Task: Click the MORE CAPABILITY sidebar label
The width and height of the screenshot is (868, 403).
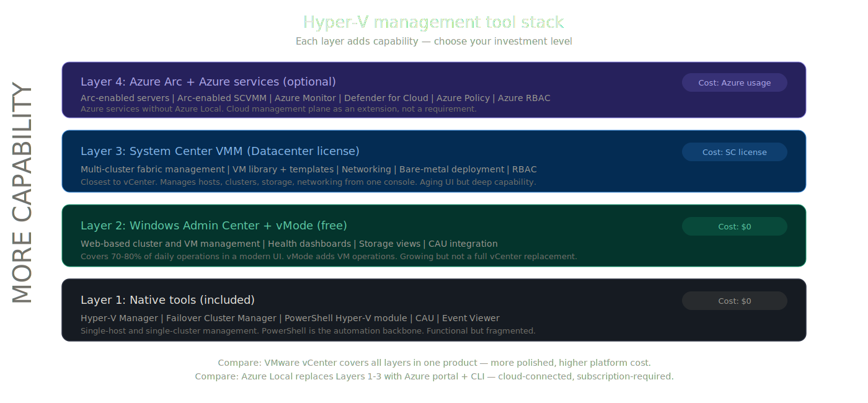Action: pyautogui.click(x=22, y=192)
